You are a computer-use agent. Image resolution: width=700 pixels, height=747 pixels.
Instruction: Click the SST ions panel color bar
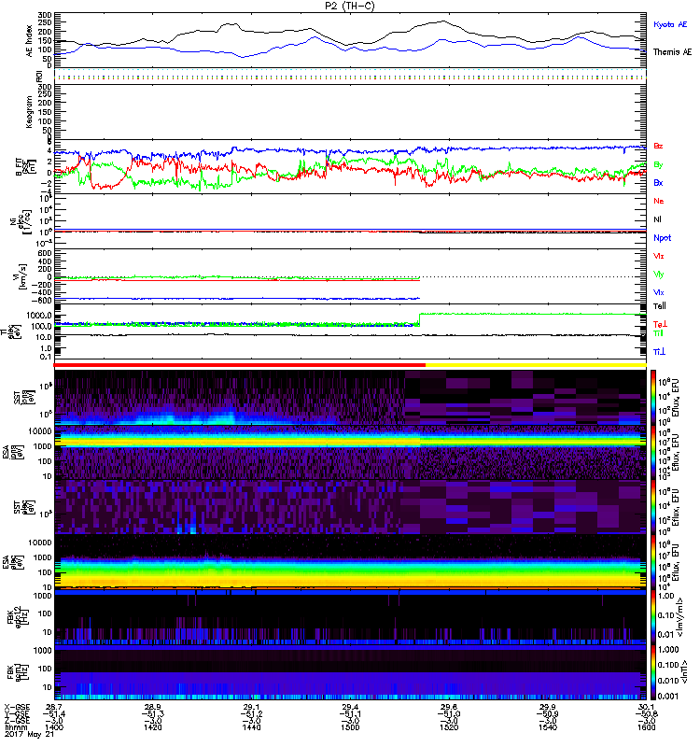pyautogui.click(x=653, y=398)
